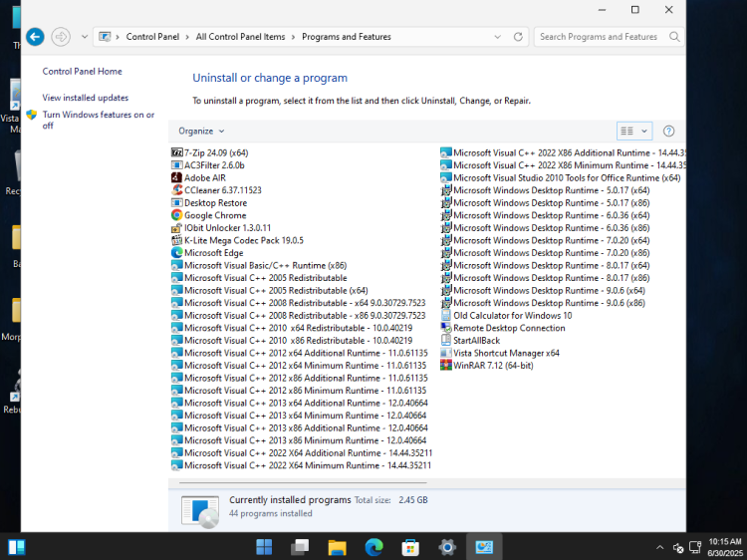
Task: Open the Help question mark button
Action: 668,132
